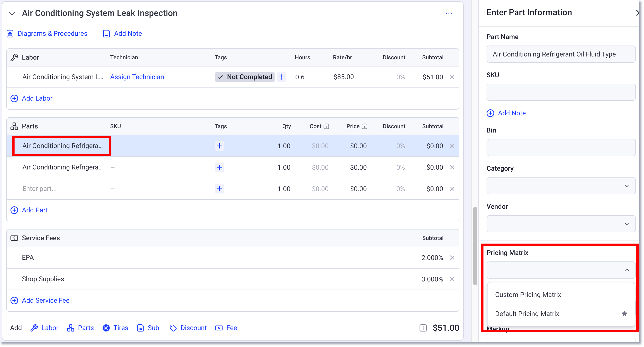
Task: Add a tag to the highlighted part row
Action: point(219,146)
